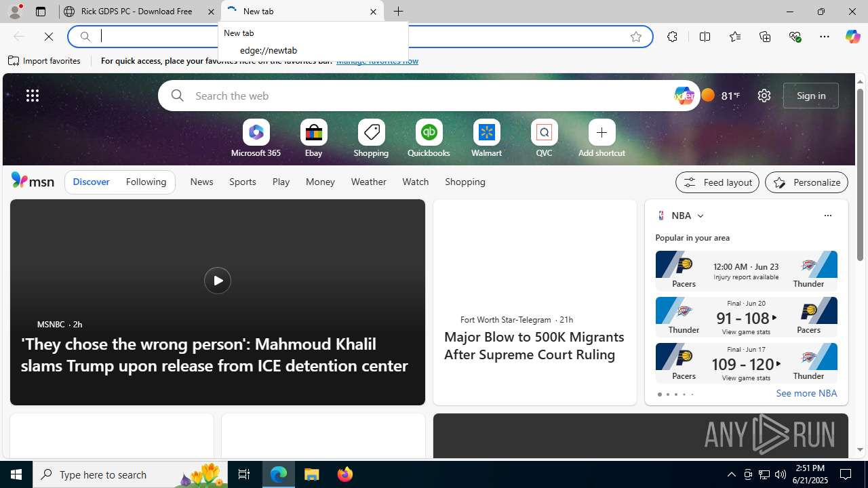This screenshot has width=868, height=488.
Task: Launch Copilot from the toolbar
Action: (852, 37)
